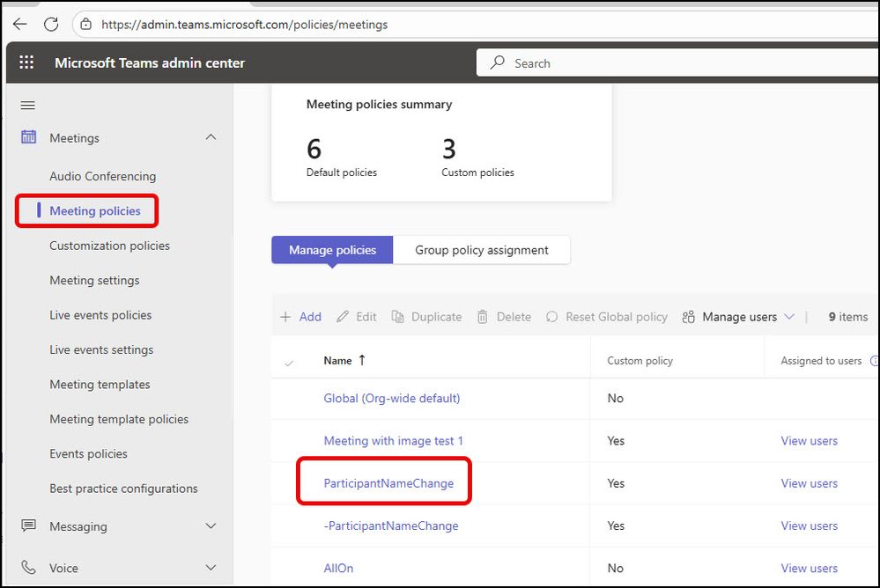The width and height of the screenshot is (880, 588).
Task: Click the Reset Global policy icon
Action: point(551,317)
